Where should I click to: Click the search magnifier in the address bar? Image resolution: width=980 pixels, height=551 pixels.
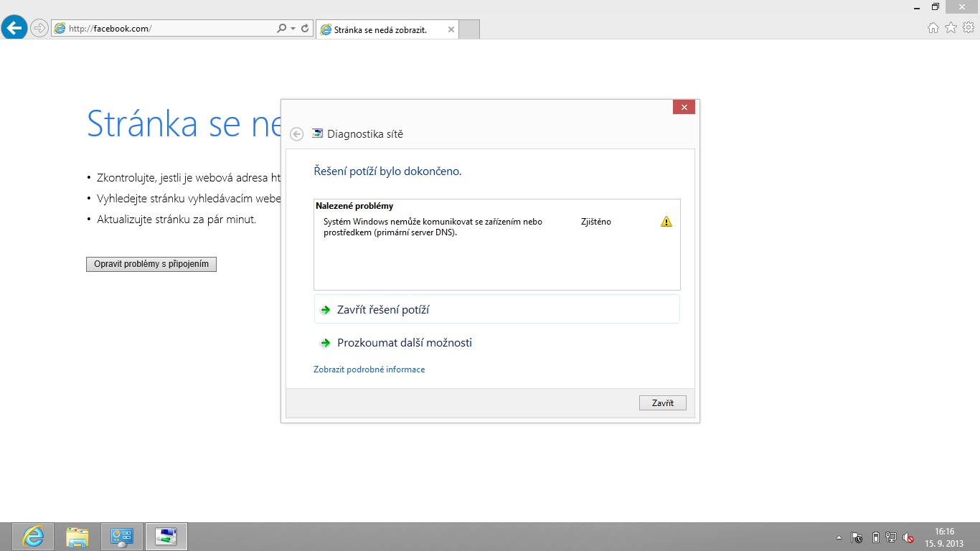point(281,29)
